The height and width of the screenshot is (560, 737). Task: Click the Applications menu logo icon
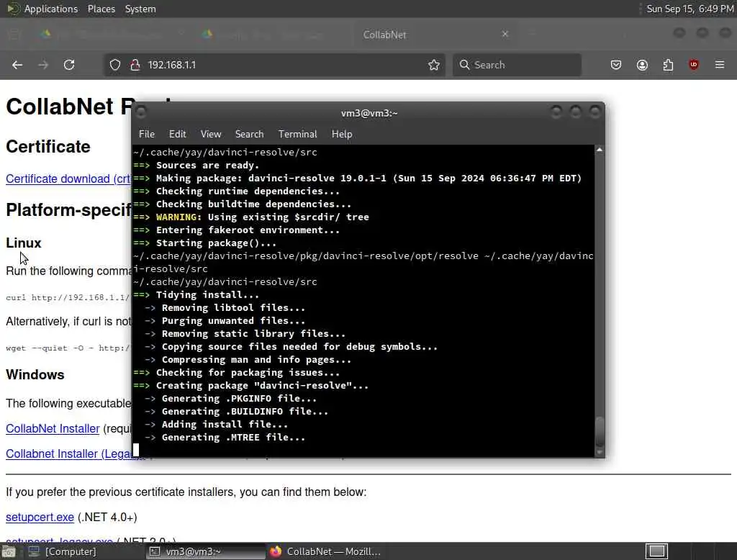click(x=13, y=9)
